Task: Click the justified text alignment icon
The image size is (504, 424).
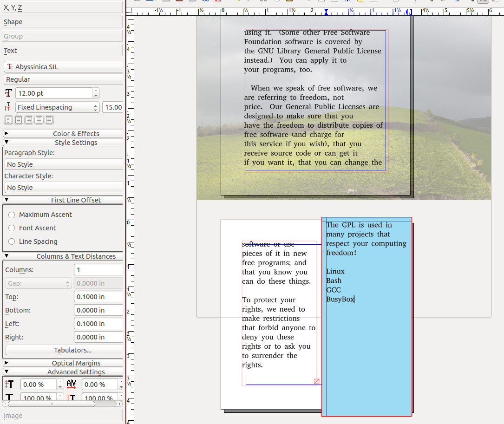Action: coord(39,120)
